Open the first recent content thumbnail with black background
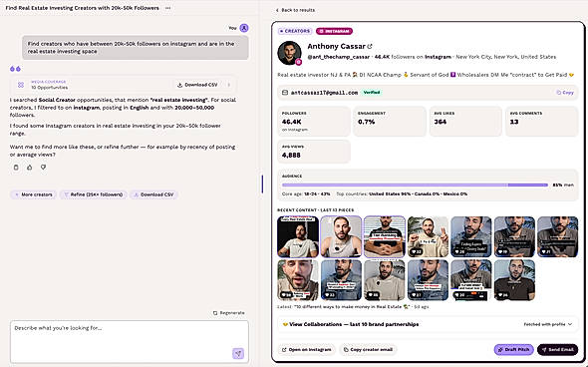The height and width of the screenshot is (367, 588). coord(298,236)
